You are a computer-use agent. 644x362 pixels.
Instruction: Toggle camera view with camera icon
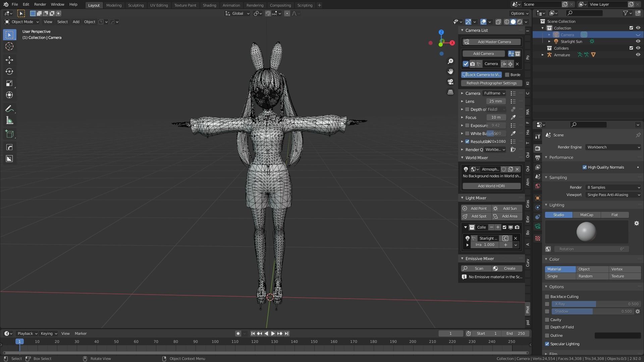point(450,82)
